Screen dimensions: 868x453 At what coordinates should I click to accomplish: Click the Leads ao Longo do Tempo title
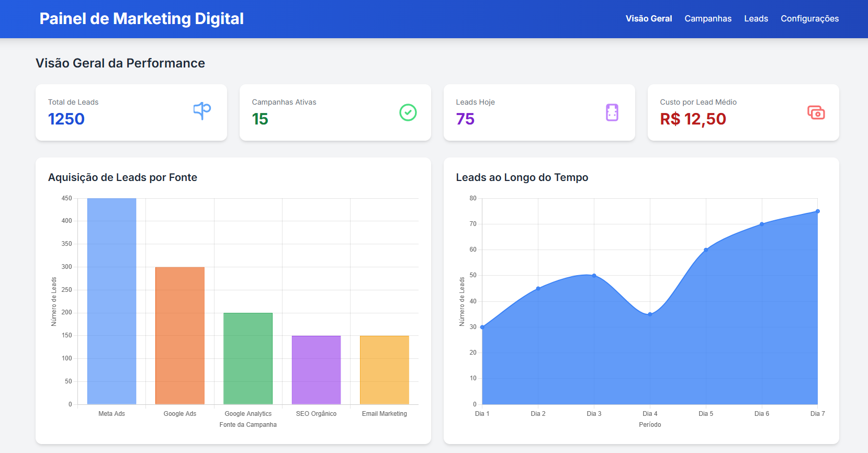pyautogui.click(x=522, y=177)
